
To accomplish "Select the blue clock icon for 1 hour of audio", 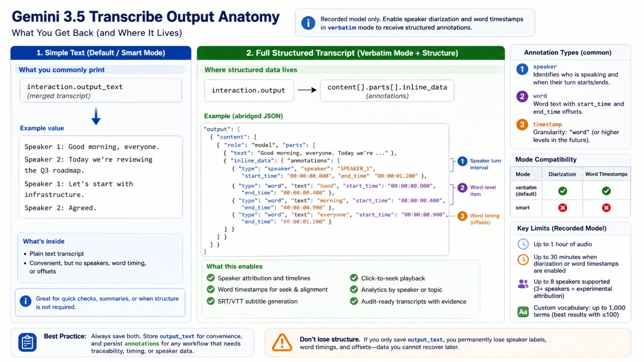I will pyautogui.click(x=523, y=244).
